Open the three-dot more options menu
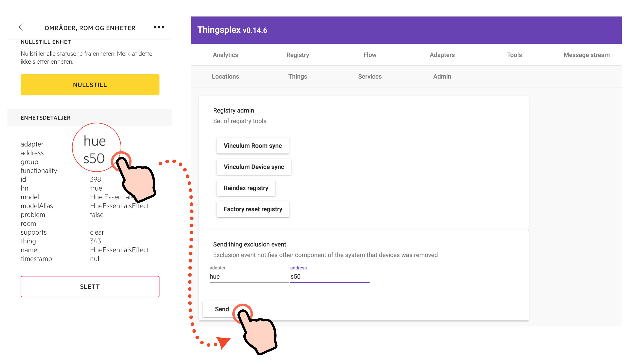Viewport: 637px width, 364px height. point(159,27)
